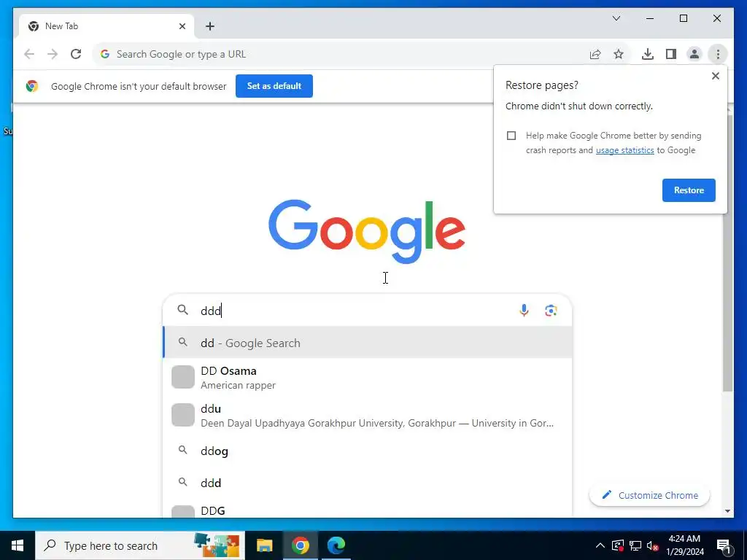747x560 pixels.
Task: Click the puzzle search highlight image
Action: 217,545
